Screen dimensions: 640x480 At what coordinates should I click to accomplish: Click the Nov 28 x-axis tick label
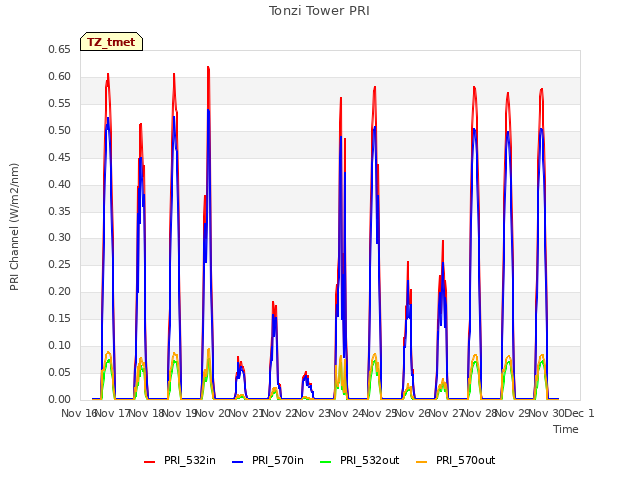480,413
